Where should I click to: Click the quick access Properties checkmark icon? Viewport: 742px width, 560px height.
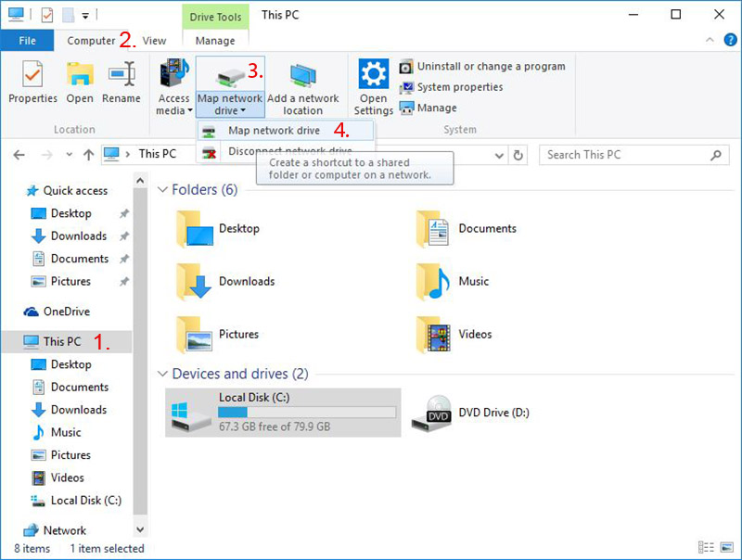(x=47, y=15)
